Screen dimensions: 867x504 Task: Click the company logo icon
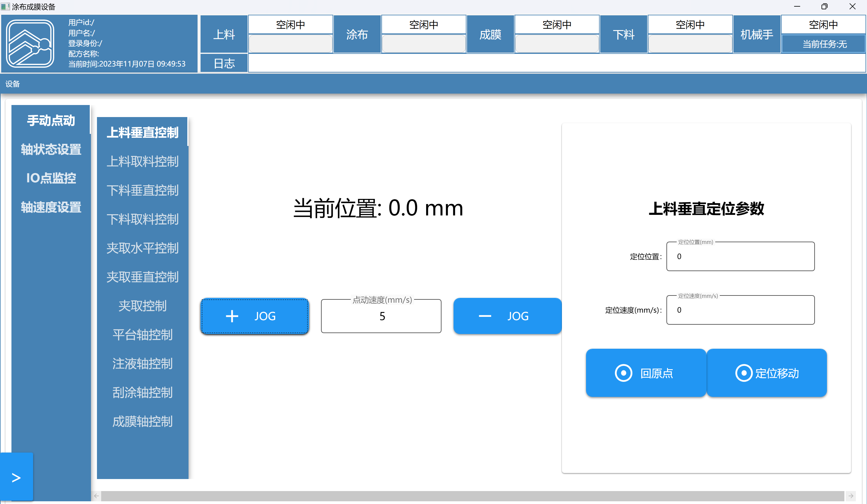coord(30,43)
